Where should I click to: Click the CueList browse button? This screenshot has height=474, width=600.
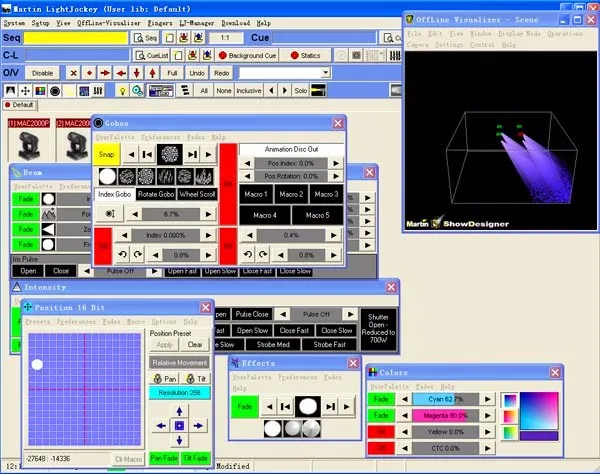coord(152,55)
